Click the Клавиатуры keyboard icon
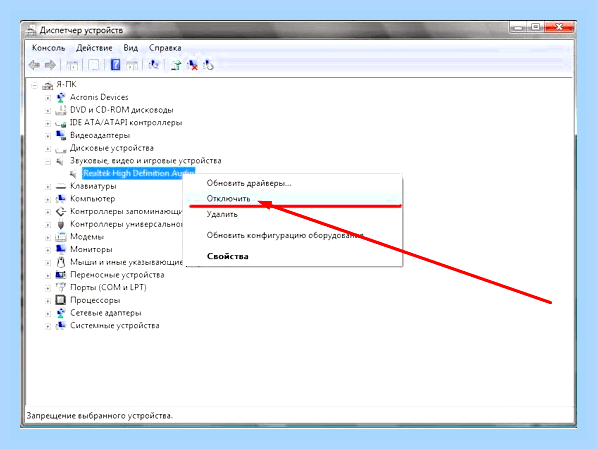 tap(61, 186)
